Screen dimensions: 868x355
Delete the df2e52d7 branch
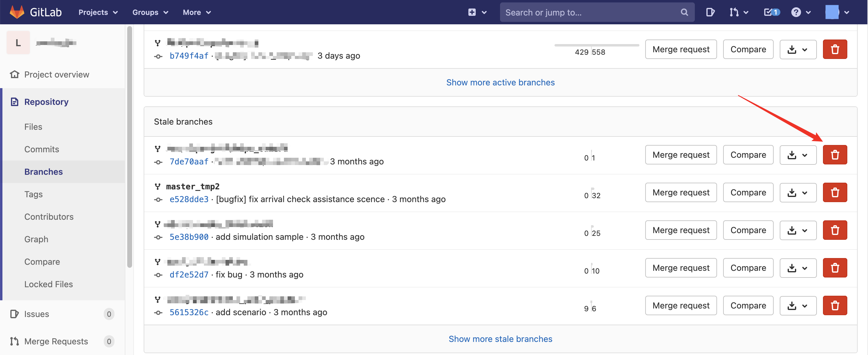click(x=835, y=268)
